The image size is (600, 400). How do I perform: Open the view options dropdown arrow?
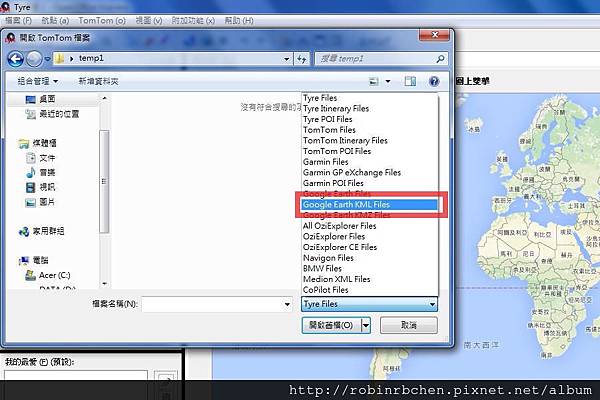tap(388, 81)
